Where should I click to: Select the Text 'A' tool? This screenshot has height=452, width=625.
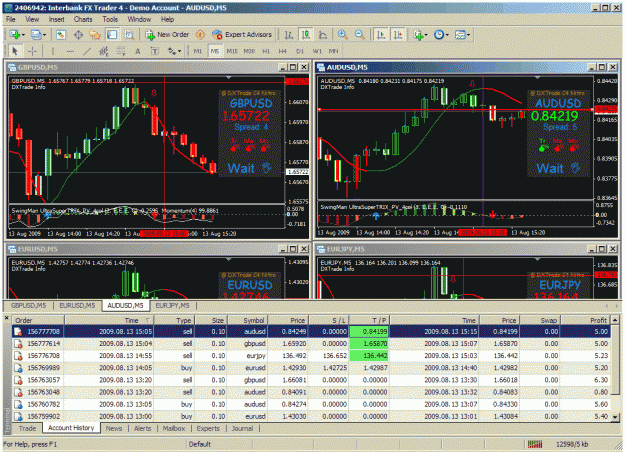click(x=138, y=51)
